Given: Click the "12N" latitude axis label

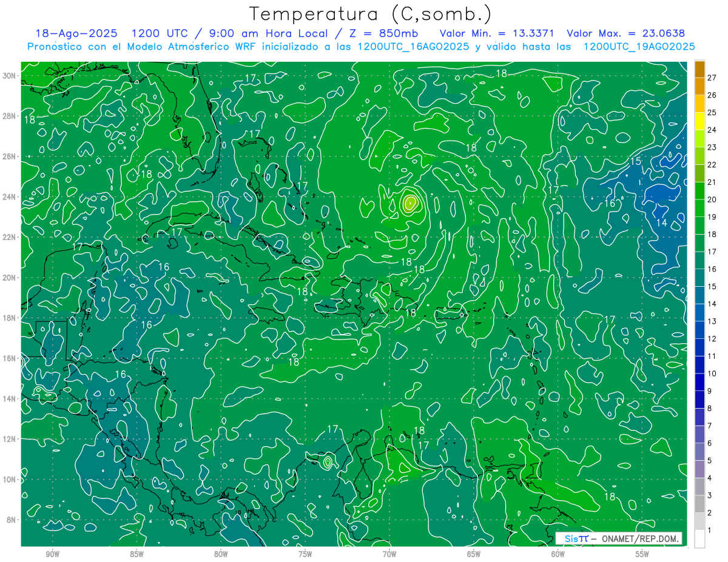Looking at the screenshot, I should click(10, 439).
